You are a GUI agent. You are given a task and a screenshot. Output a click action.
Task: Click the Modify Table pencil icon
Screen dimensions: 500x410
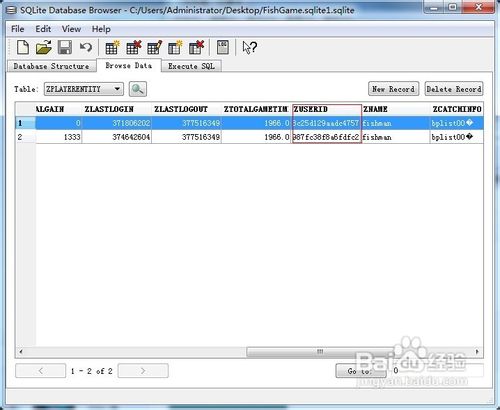(x=154, y=47)
